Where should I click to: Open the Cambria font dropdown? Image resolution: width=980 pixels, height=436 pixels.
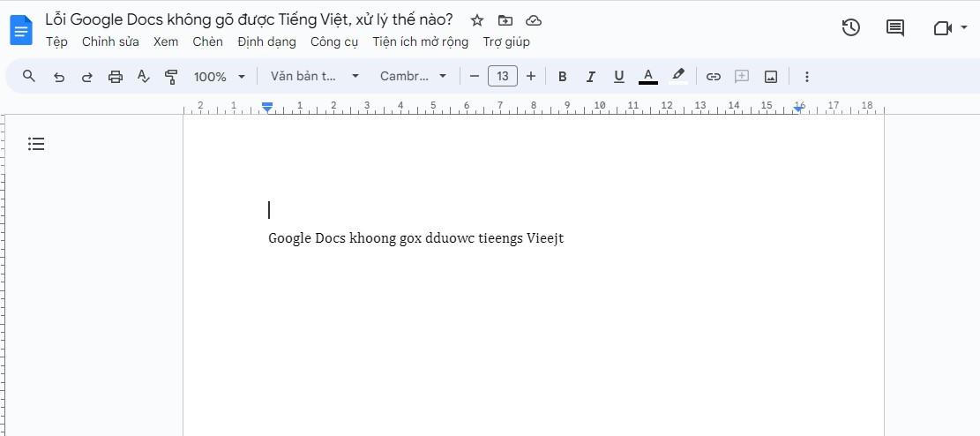tap(413, 76)
